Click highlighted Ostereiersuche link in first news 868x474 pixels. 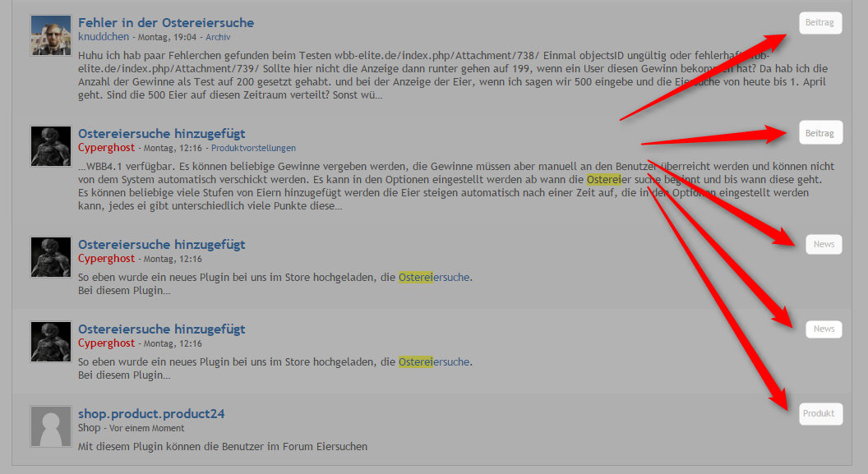click(434, 277)
